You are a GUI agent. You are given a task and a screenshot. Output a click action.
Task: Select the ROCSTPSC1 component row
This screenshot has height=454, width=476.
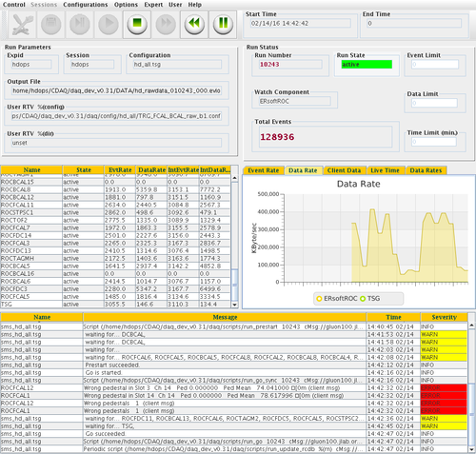[x=115, y=212]
